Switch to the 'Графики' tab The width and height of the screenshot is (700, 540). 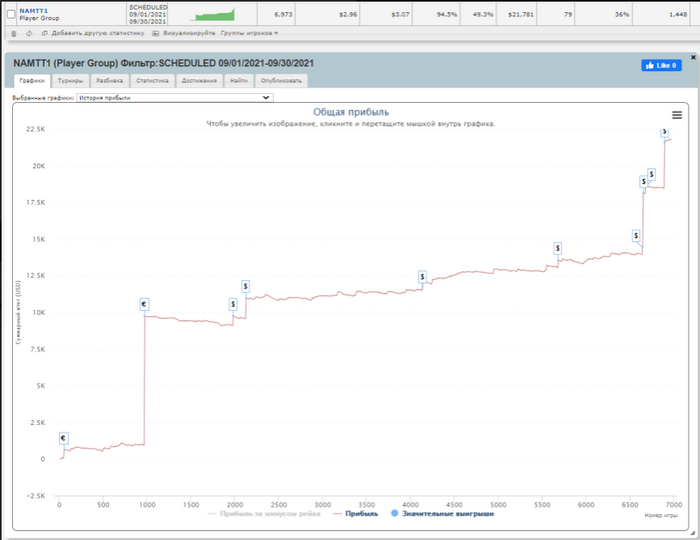(32, 81)
